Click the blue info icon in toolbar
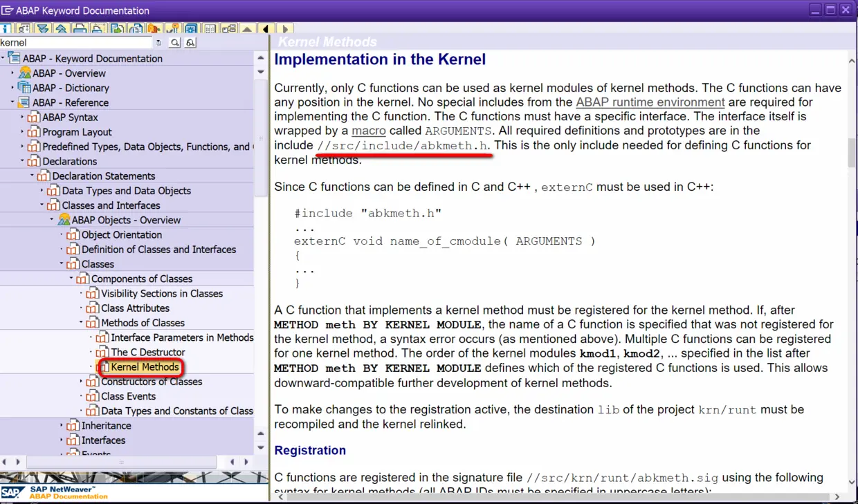 6,28
